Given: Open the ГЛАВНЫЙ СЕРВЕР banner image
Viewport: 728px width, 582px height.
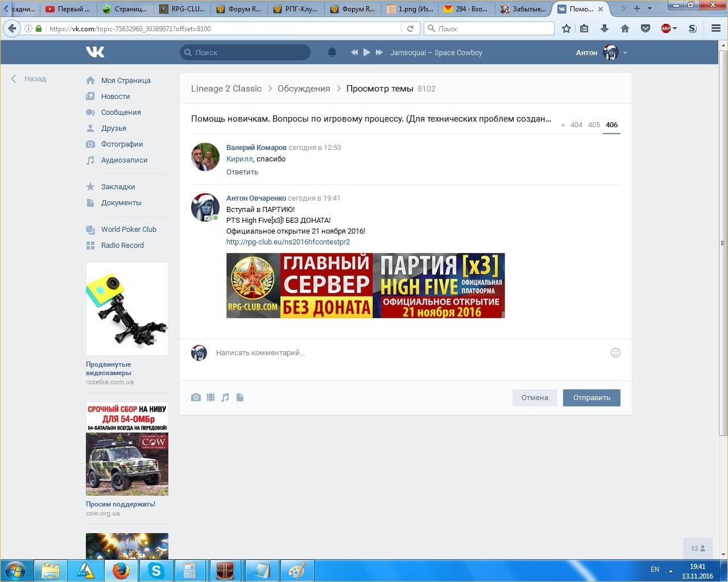Looking at the screenshot, I should coord(366,285).
